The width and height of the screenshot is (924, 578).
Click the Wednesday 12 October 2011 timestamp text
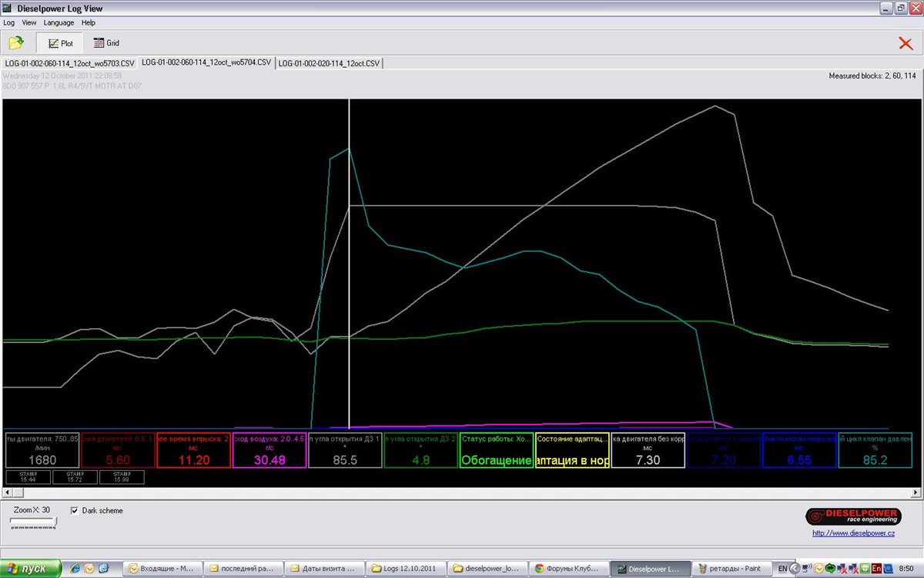click(x=62, y=76)
